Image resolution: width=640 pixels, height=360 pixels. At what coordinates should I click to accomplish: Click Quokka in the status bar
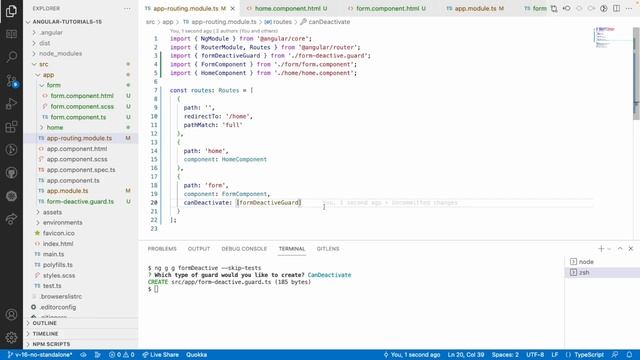point(197,355)
